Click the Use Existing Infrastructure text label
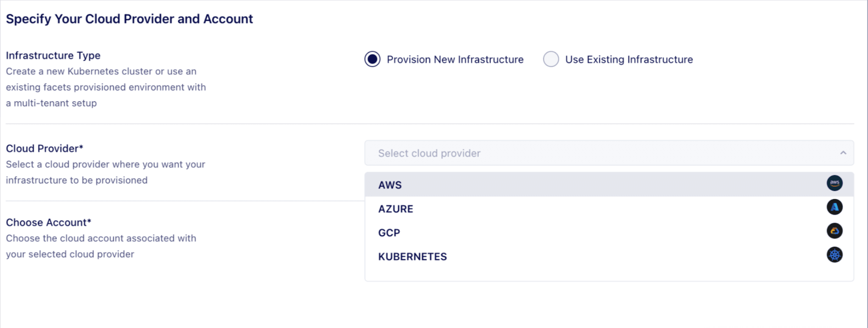The image size is (868, 328). 628,59
